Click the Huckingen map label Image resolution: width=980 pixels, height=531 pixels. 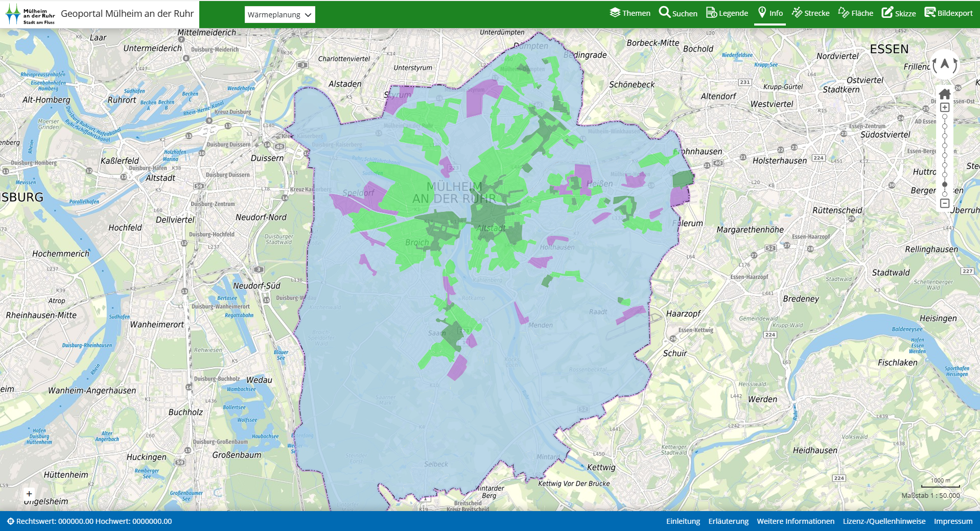pyautogui.click(x=147, y=457)
